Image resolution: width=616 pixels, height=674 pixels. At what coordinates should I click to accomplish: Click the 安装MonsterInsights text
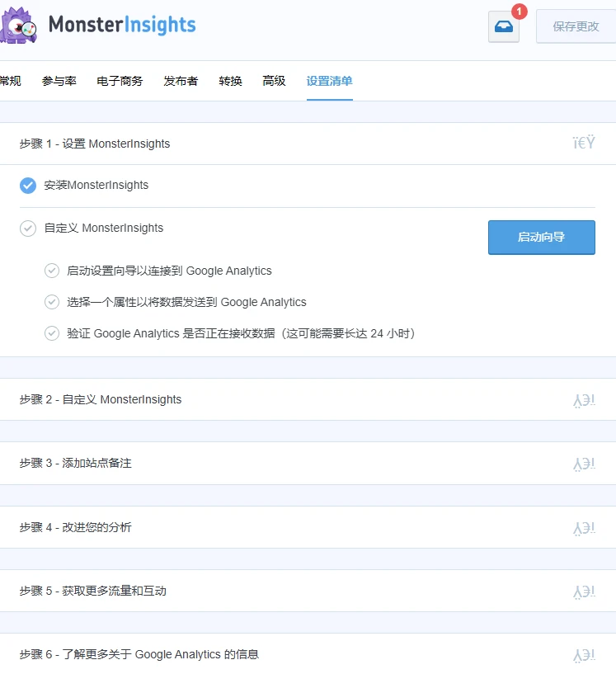point(96,185)
